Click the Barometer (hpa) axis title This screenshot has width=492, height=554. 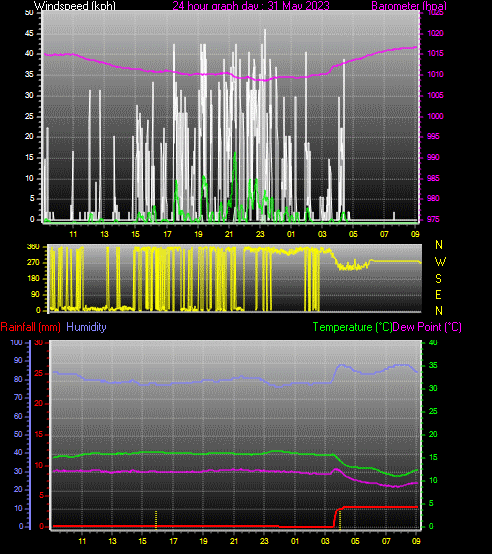[409, 6]
